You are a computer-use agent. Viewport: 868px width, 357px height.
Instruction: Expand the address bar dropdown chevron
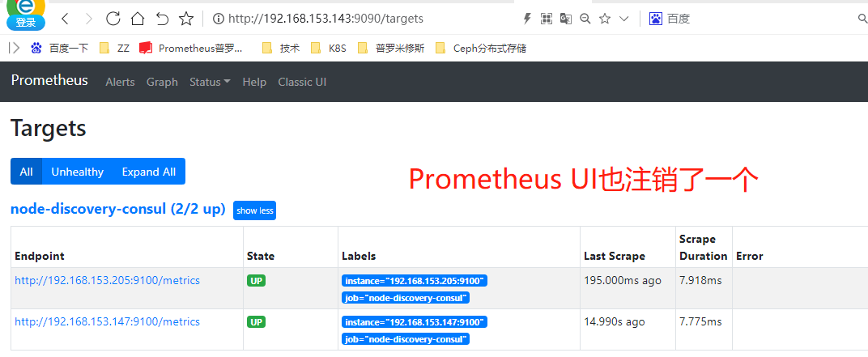pyautogui.click(x=623, y=19)
